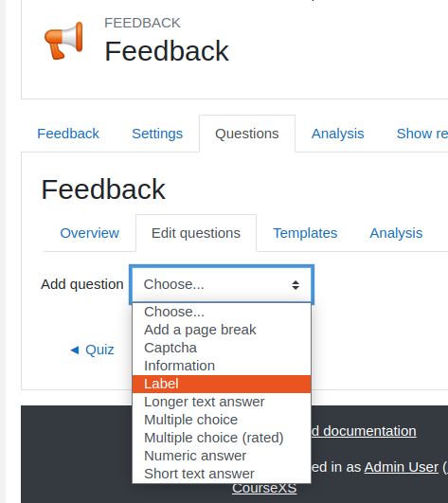The image size is (448, 503).
Task: Switch to the top Analysis tab
Action: 338,134
